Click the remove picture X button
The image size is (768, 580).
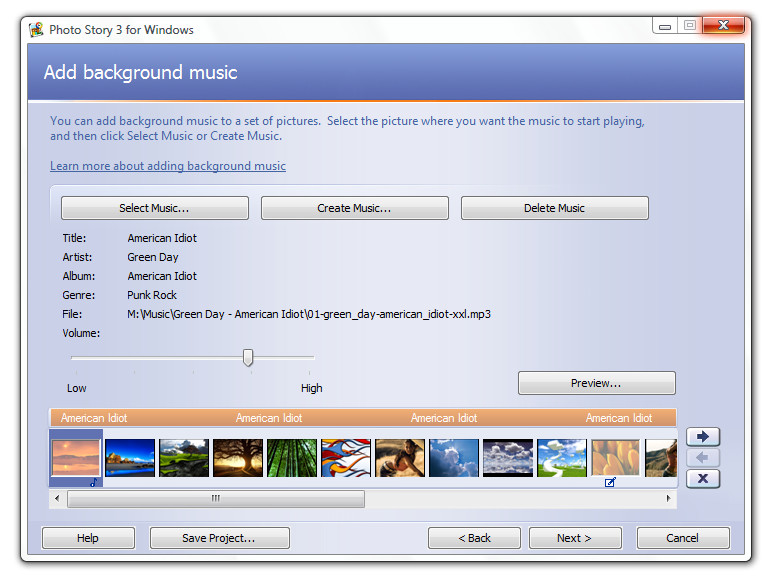point(703,479)
